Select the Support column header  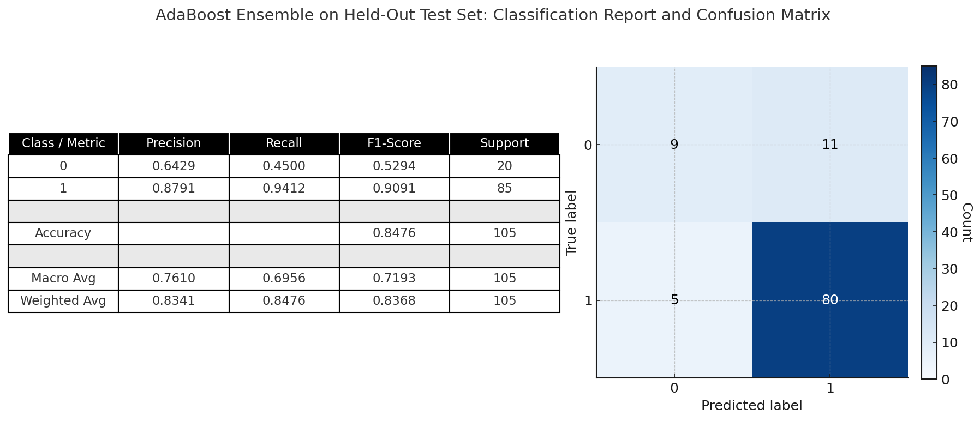[x=504, y=143]
